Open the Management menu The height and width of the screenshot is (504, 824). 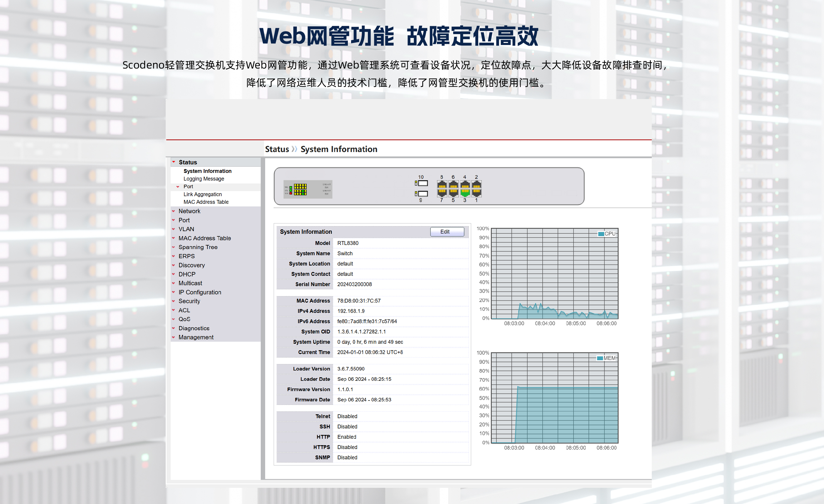[196, 337]
